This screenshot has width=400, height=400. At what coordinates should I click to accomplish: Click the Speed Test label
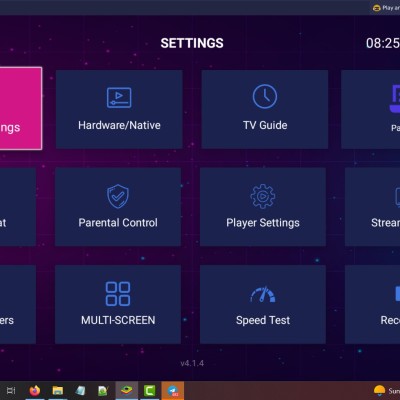point(263,320)
